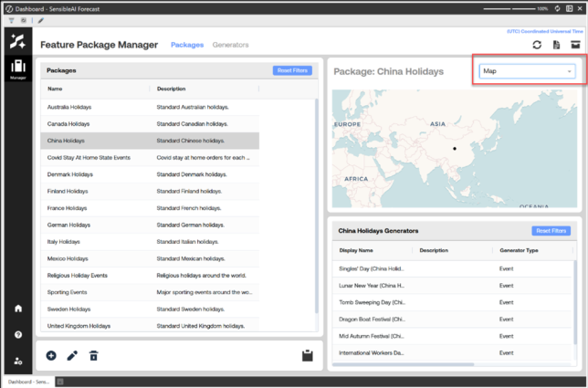Image resolution: width=588 pixels, height=388 pixels.
Task: Sort by the Name column header
Action: 55,89
